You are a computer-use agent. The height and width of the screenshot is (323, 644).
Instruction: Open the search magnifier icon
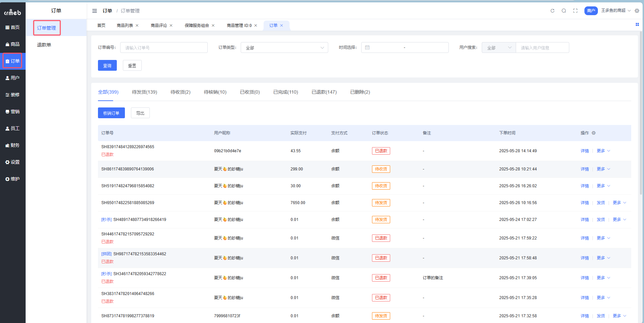point(564,11)
